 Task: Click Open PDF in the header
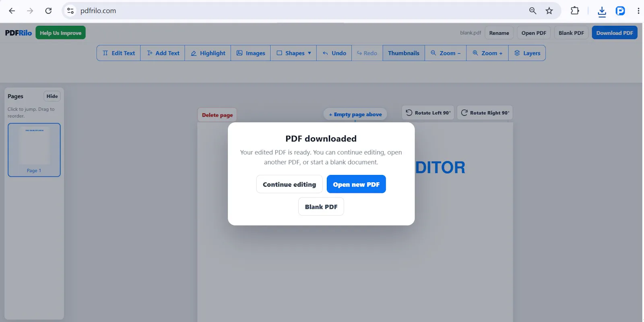[x=534, y=33]
